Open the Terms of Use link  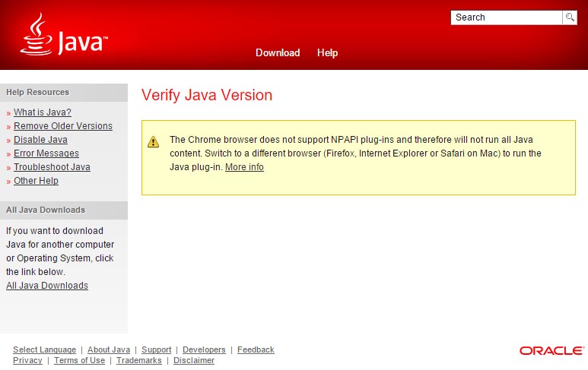pos(79,360)
